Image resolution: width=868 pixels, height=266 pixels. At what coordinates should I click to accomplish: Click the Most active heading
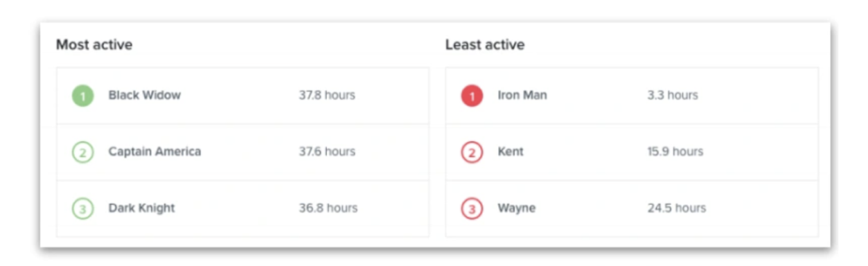click(94, 45)
